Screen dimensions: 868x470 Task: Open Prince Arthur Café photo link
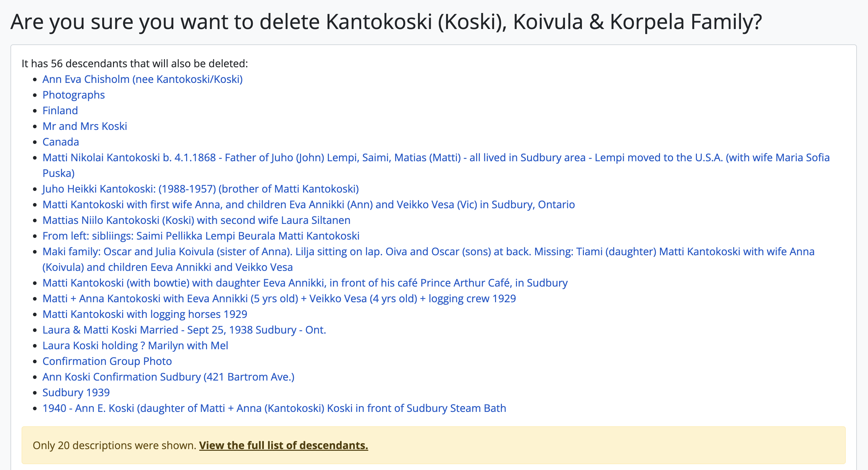point(305,283)
